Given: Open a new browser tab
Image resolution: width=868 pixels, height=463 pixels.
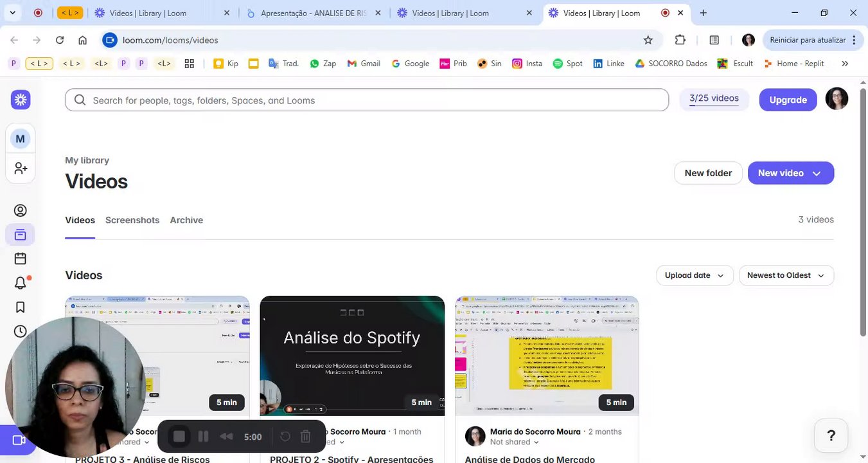Looking at the screenshot, I should (704, 13).
